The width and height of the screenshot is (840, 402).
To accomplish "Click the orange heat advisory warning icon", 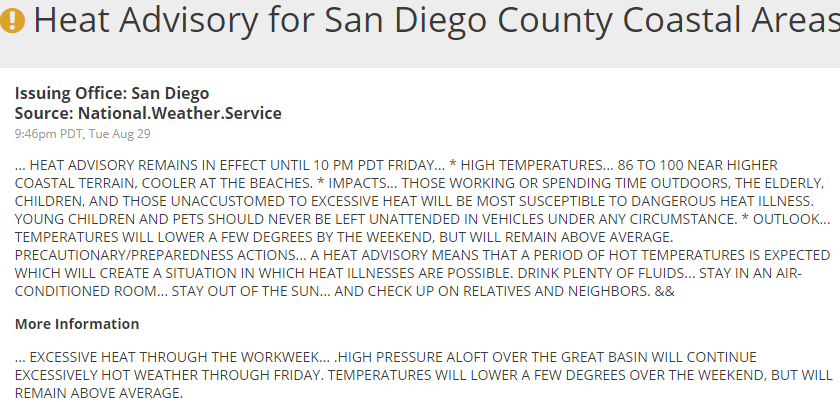I will 14,21.
